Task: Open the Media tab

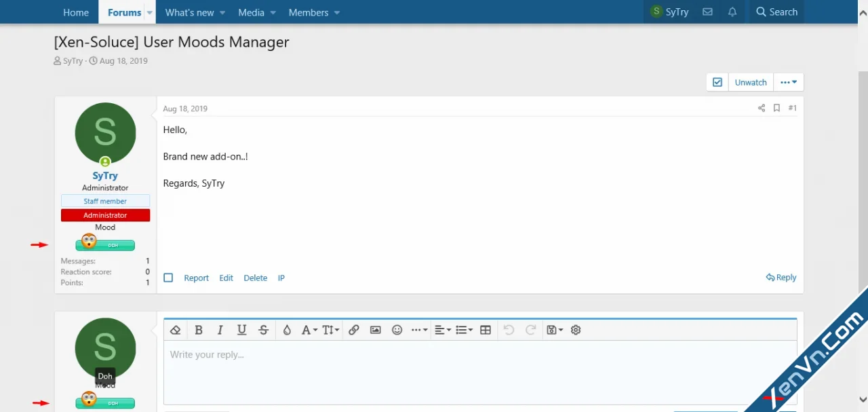Action: click(252, 12)
